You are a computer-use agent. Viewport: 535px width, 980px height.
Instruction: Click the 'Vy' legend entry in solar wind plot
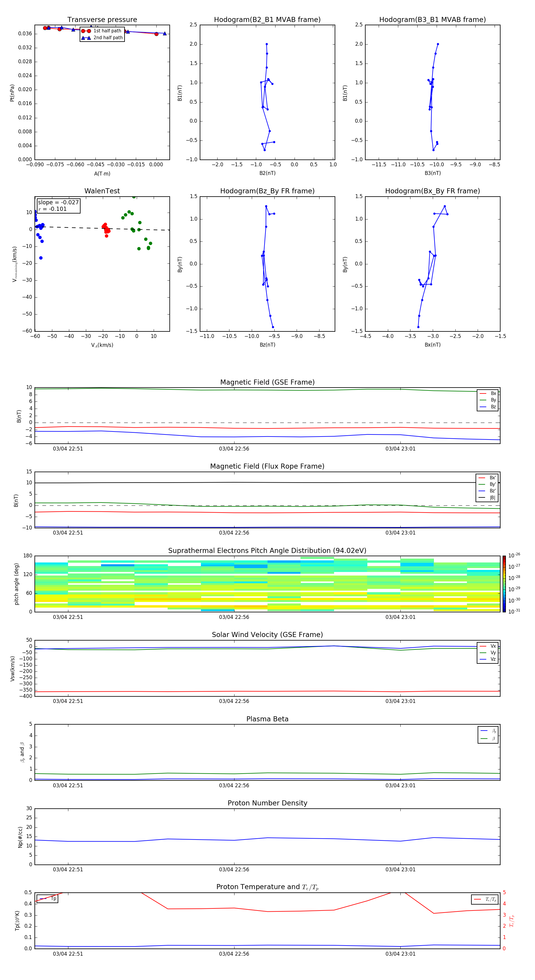pyautogui.click(x=488, y=652)
